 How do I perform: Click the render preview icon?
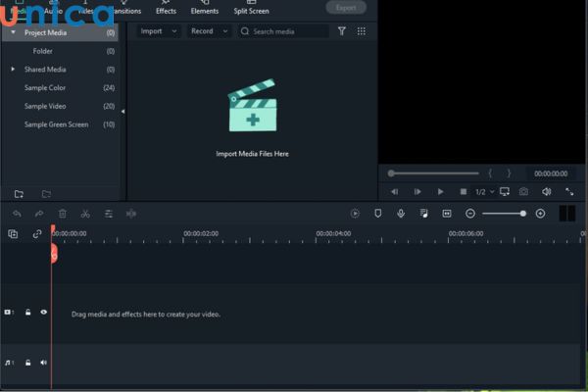(x=355, y=214)
